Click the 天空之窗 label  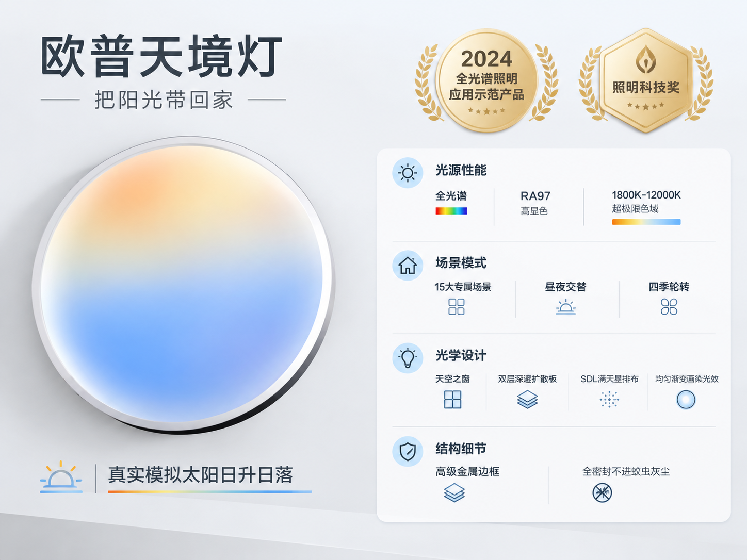pyautogui.click(x=452, y=379)
